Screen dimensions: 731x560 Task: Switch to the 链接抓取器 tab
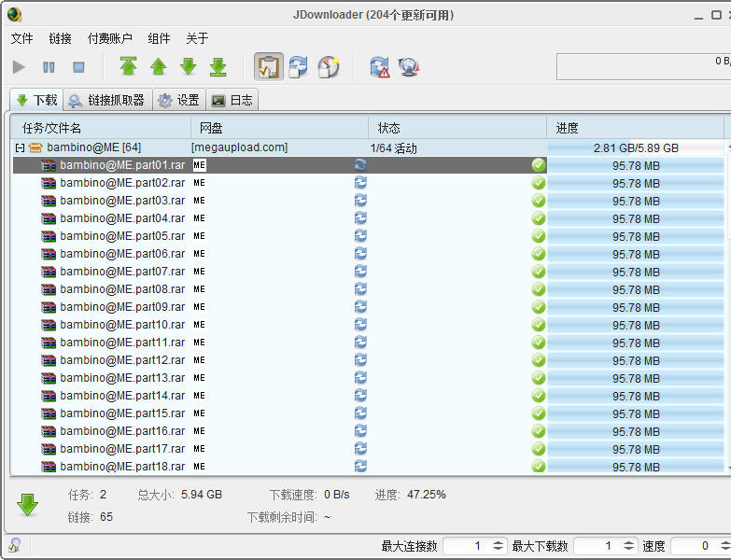pyautogui.click(x=107, y=100)
